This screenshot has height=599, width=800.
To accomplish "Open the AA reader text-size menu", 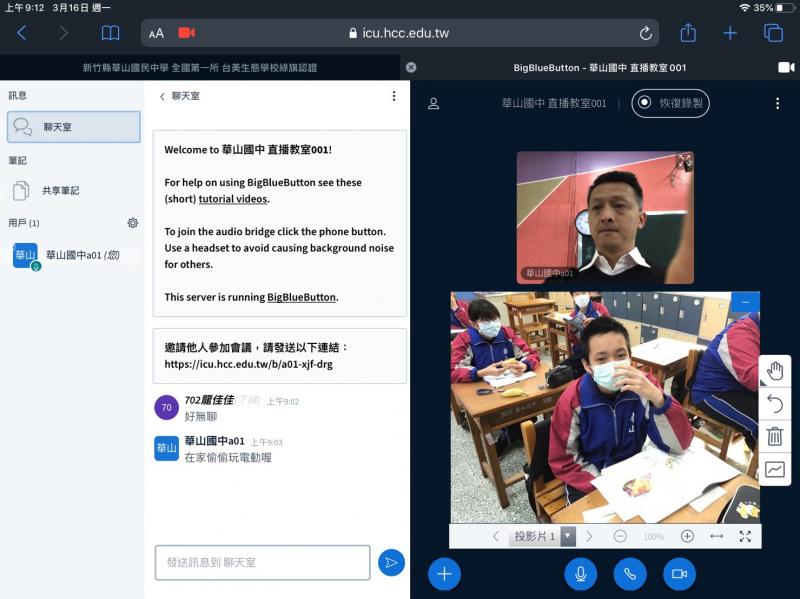I will pos(156,34).
